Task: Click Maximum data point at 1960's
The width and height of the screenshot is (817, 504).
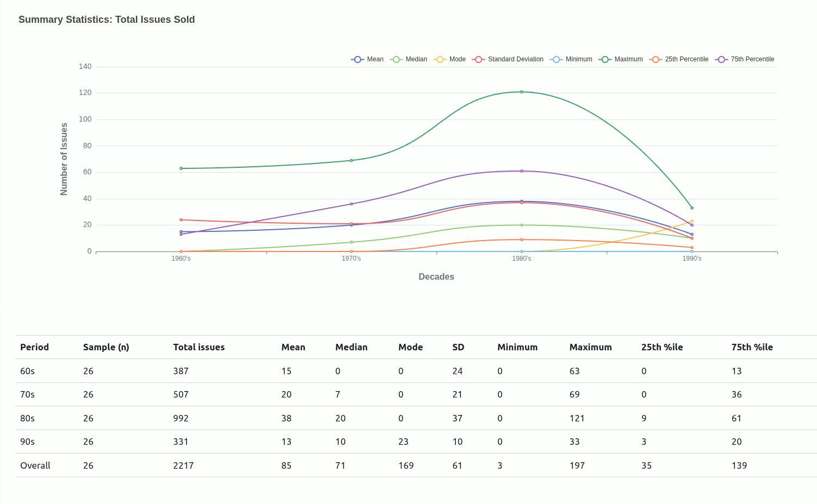Action: pyautogui.click(x=181, y=168)
